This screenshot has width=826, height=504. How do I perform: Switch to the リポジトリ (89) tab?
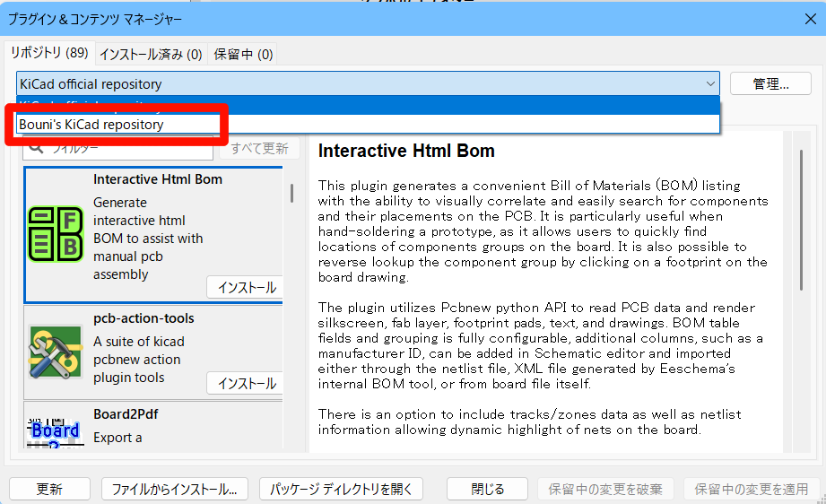(49, 53)
